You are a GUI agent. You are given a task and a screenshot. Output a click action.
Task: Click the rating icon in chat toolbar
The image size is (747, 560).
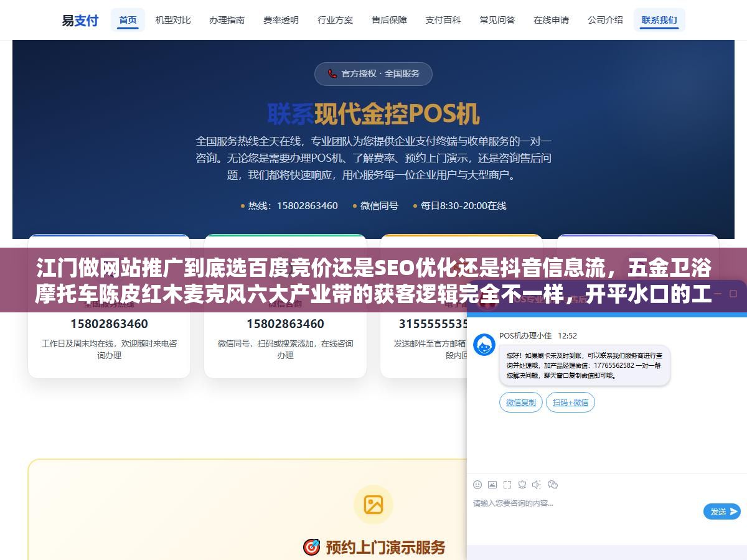[522, 484]
